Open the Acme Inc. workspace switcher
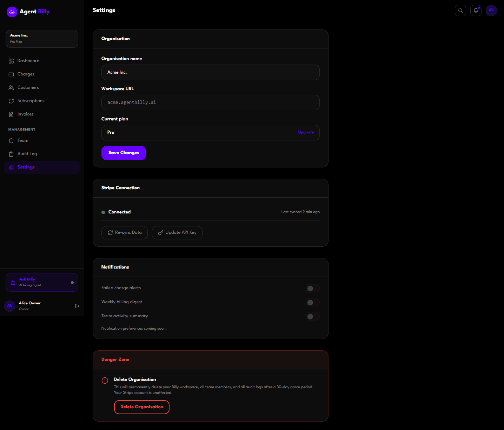This screenshot has width=504, height=430. pyautogui.click(x=42, y=39)
